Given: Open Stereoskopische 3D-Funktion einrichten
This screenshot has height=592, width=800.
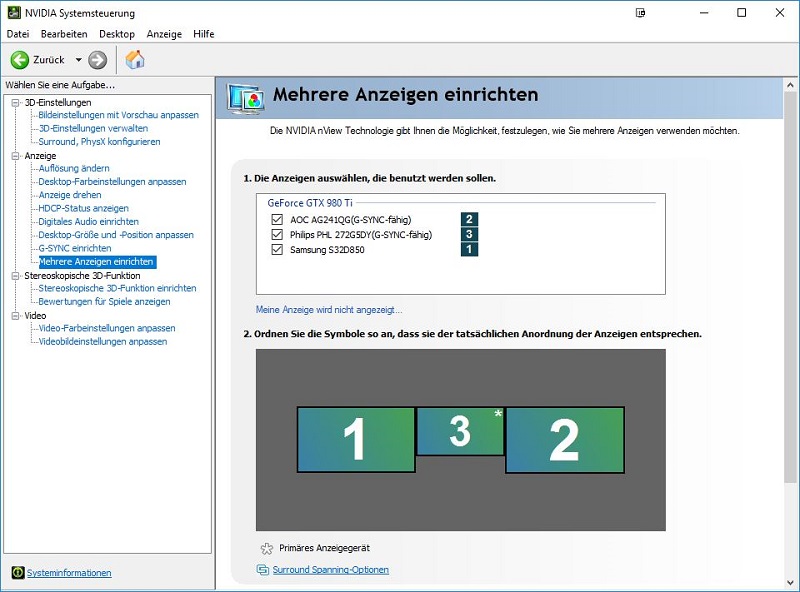Looking at the screenshot, I should pyautogui.click(x=117, y=288).
